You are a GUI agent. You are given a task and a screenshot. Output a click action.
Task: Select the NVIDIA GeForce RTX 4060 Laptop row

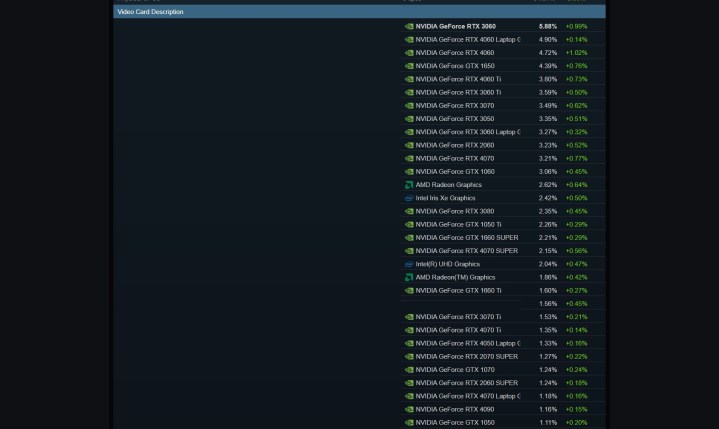pyautogui.click(x=467, y=40)
